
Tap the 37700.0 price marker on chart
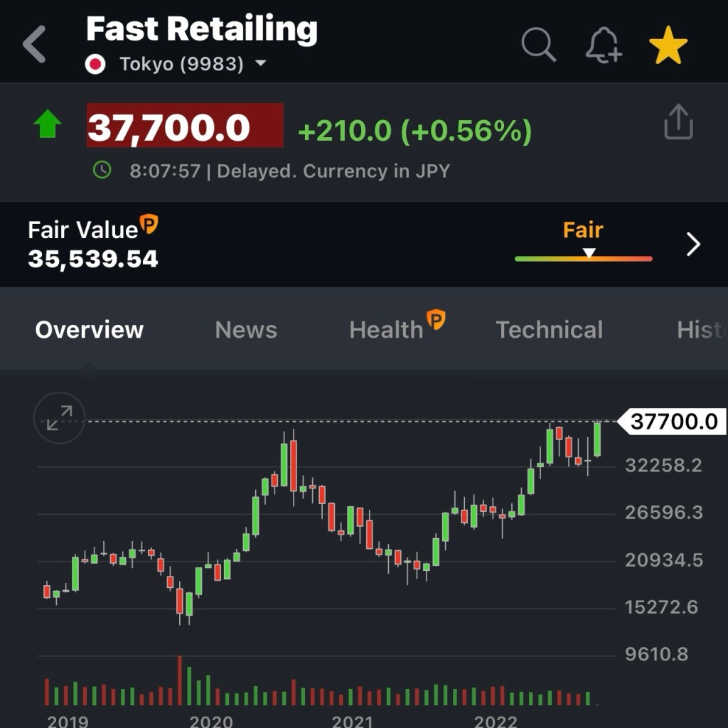click(x=673, y=422)
